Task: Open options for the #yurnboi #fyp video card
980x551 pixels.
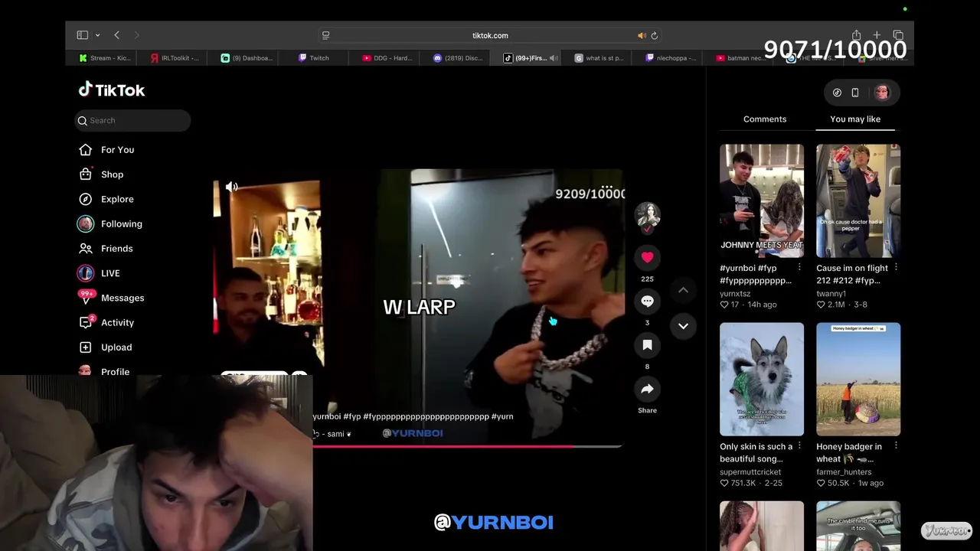Action: click(799, 267)
